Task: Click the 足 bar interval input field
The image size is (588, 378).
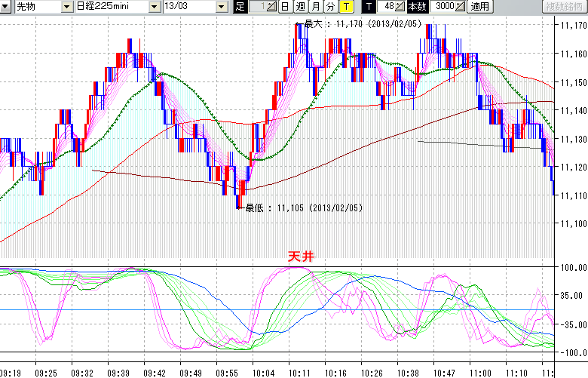Action: coord(256,7)
